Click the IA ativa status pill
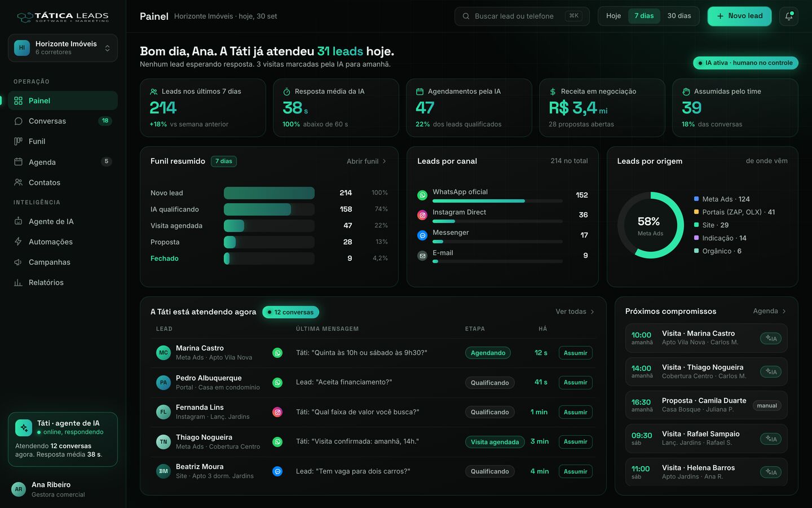812x508 pixels. tap(745, 63)
